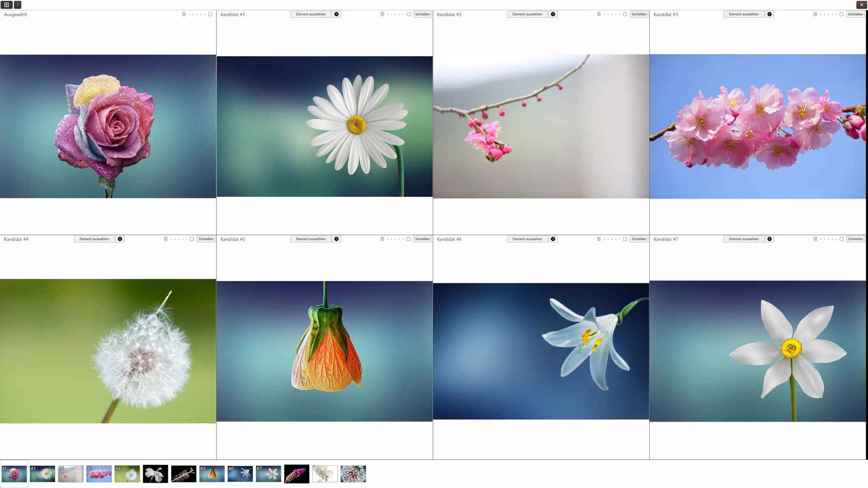Image resolution: width=868 pixels, height=488 pixels.
Task: Click the round X icon for Kandidat #5
Action: (336, 239)
